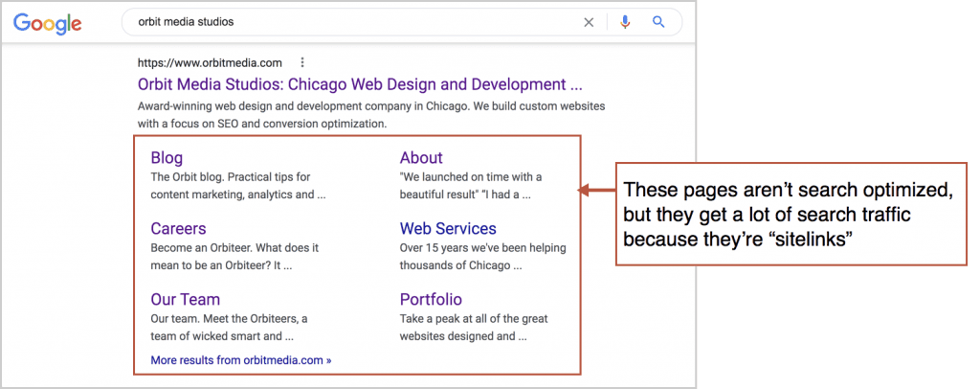Click the 'We launched on time' snippet

tap(471, 186)
